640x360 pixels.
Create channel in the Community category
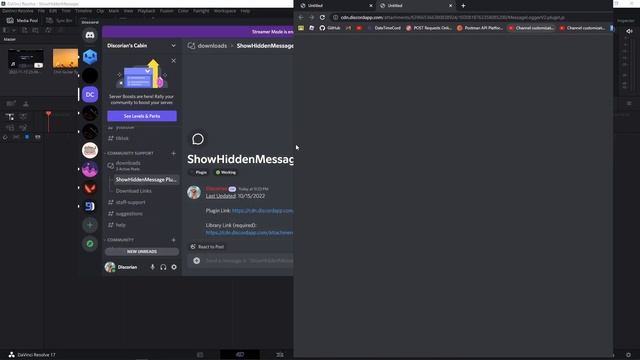point(173,240)
